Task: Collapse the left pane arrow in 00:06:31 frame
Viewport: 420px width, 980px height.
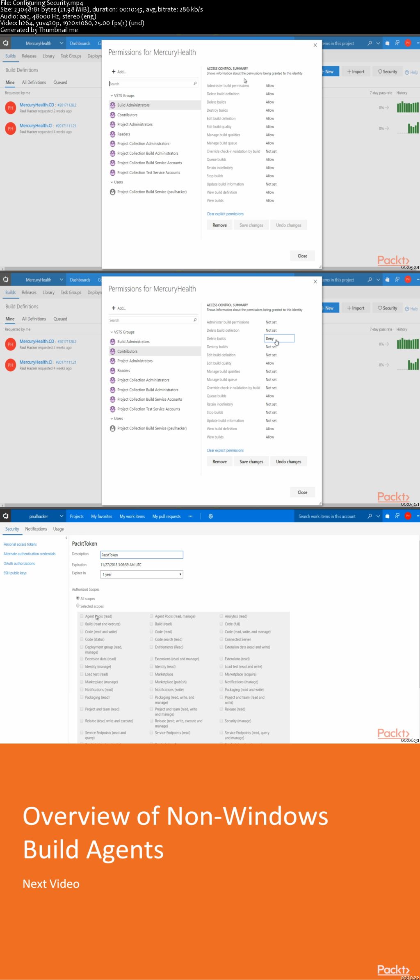Action: [x=66, y=538]
